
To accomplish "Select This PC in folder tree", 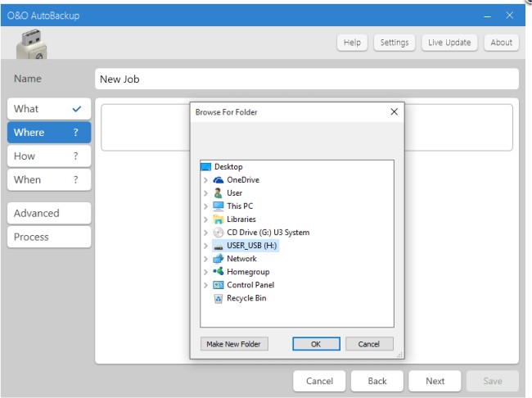I will [x=240, y=206].
